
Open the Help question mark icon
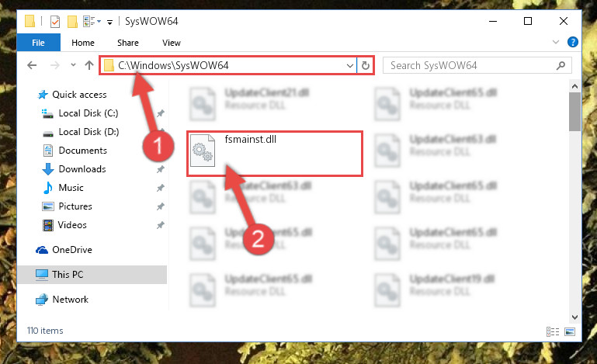(572, 42)
